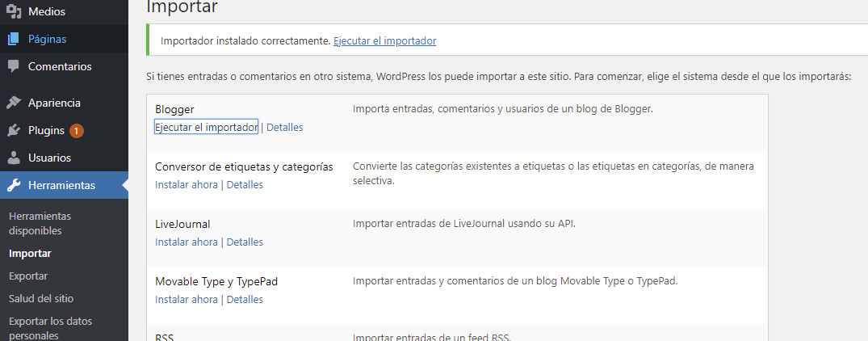Open Salud del sitio submenu item
This screenshot has width=868, height=341.
[41, 298]
